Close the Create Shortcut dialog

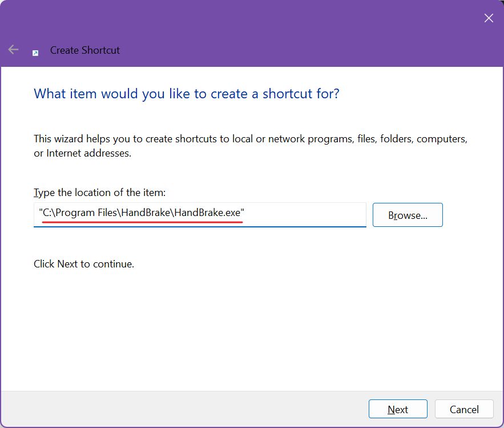click(489, 18)
